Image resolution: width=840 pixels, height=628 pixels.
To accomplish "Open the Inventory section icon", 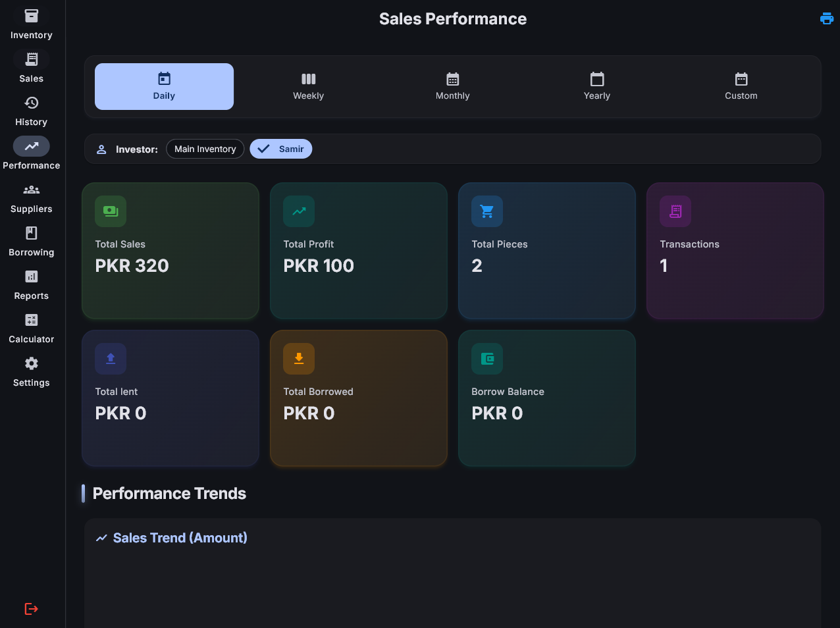I will coord(32,16).
